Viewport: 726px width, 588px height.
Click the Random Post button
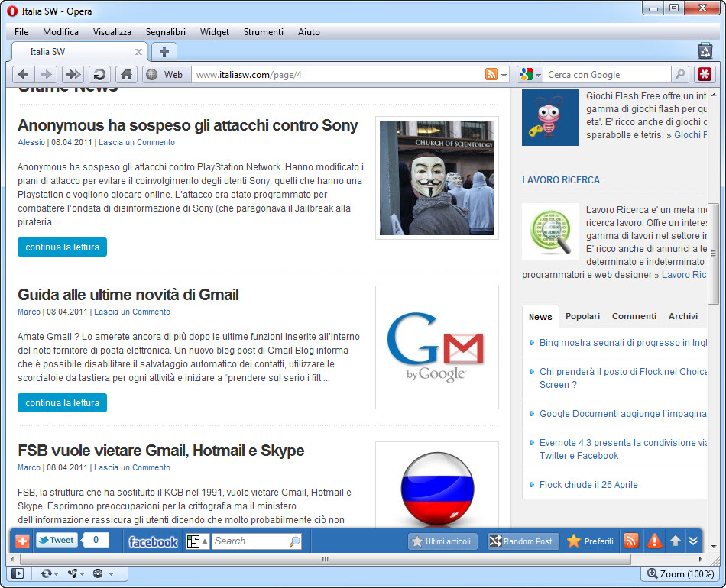523,541
